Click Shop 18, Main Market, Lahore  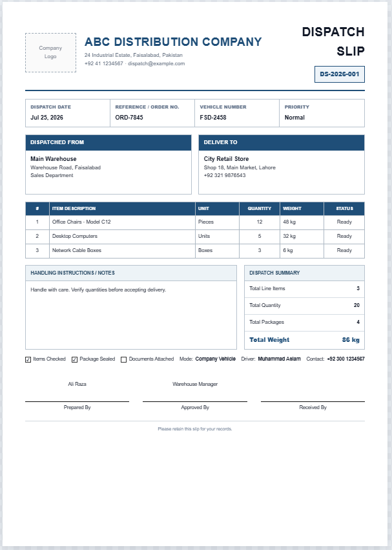pyautogui.click(x=240, y=167)
